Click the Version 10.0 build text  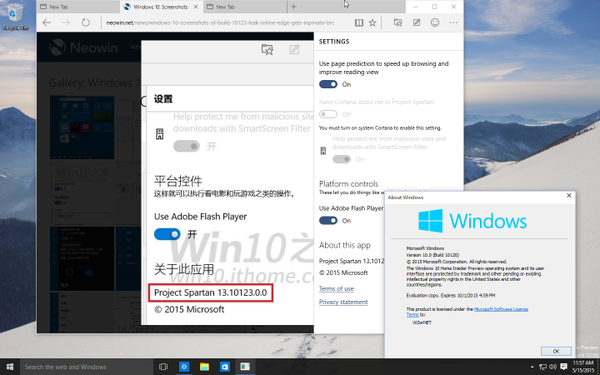tap(432, 255)
